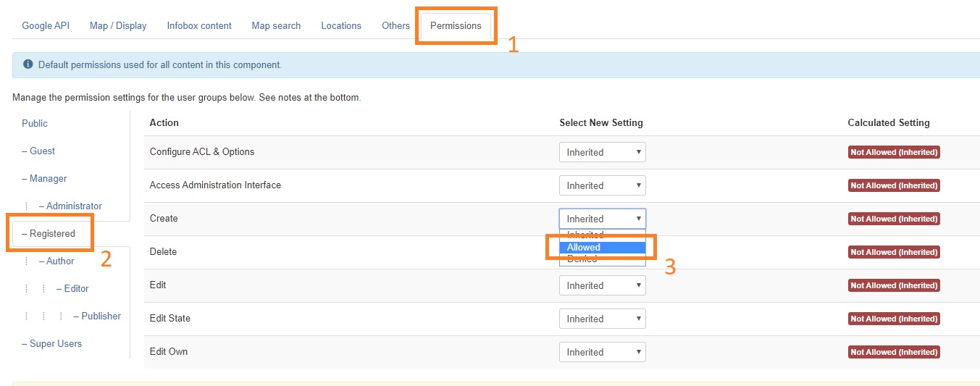Collapse the Create setting dropdown
This screenshot has width=980, height=386.
602,219
